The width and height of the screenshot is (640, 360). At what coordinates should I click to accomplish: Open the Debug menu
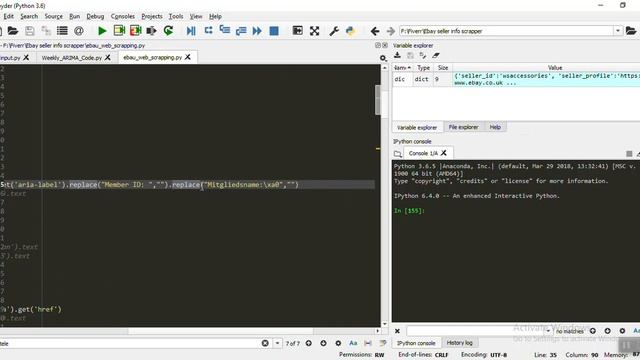[95, 16]
